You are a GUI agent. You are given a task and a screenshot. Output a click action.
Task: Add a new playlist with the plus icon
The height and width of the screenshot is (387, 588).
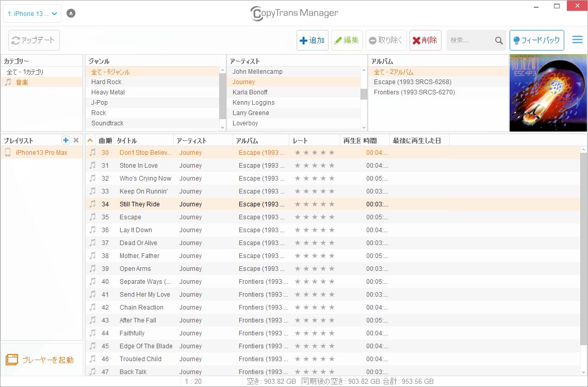click(66, 140)
